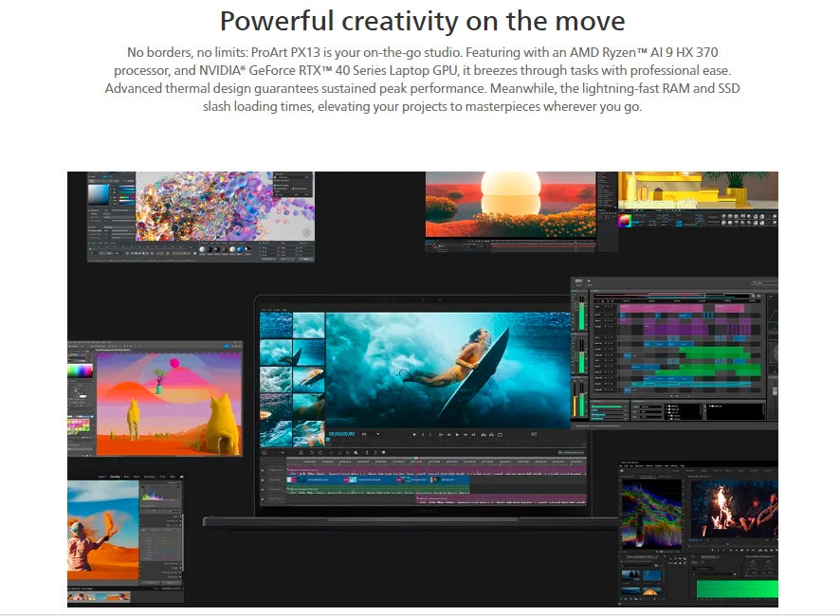Pick the blue material sphere in bubbles app

240,249
